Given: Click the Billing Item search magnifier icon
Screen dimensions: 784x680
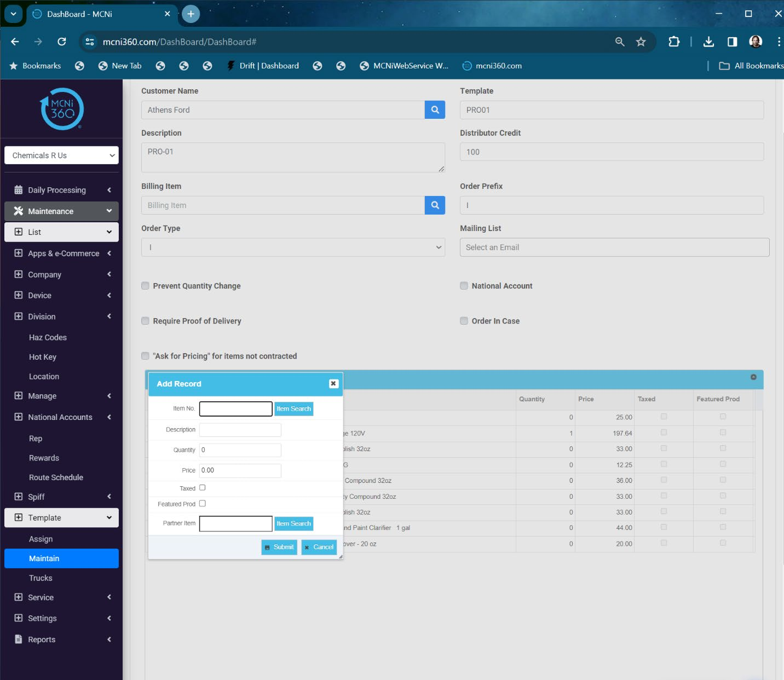Looking at the screenshot, I should (435, 205).
